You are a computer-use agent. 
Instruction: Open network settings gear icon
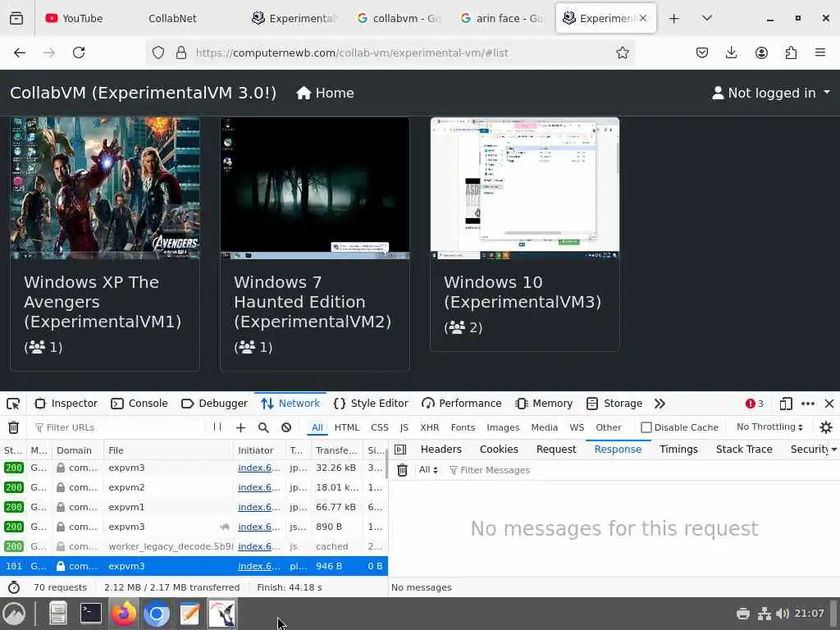point(826,427)
